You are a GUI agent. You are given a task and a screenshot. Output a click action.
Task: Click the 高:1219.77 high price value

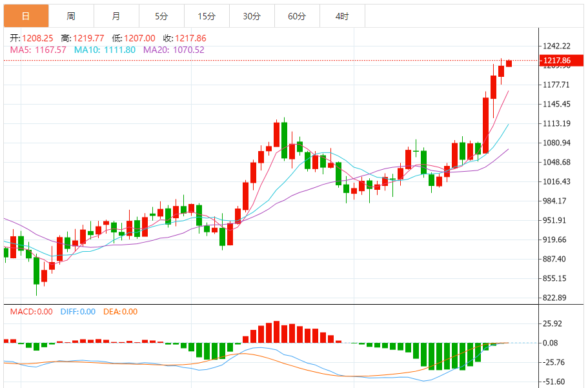click(x=83, y=38)
